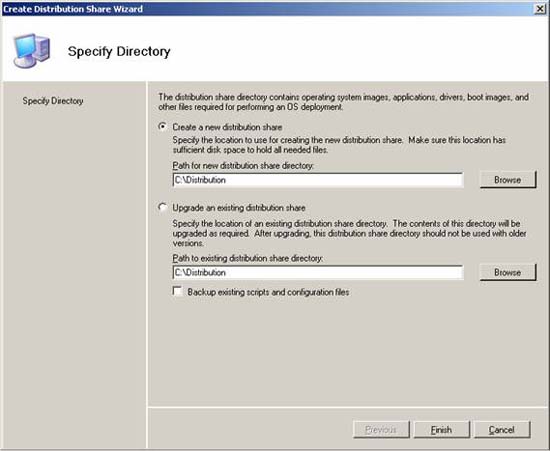Viewport: 550px width, 451px height.
Task: Click the new distribution share path field
Action: [318, 180]
